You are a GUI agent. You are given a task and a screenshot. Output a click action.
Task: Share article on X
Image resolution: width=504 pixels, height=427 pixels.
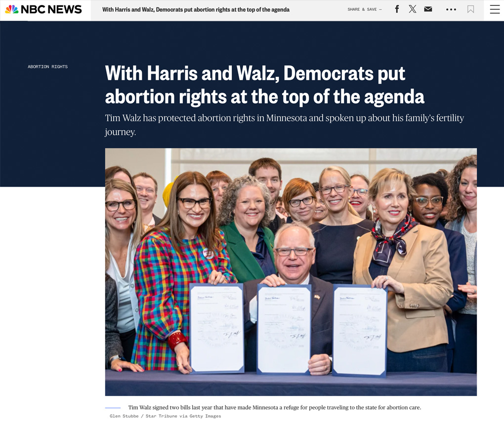(413, 9)
